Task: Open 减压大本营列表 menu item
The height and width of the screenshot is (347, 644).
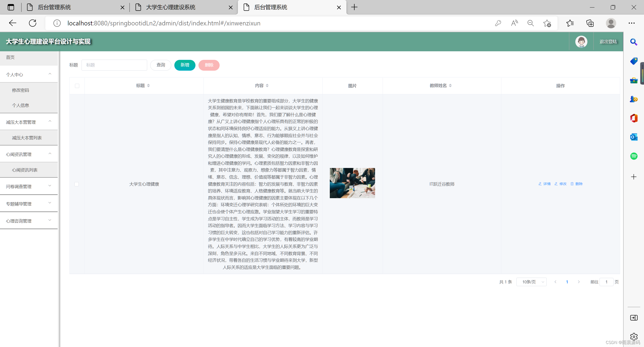Action: pos(29,138)
